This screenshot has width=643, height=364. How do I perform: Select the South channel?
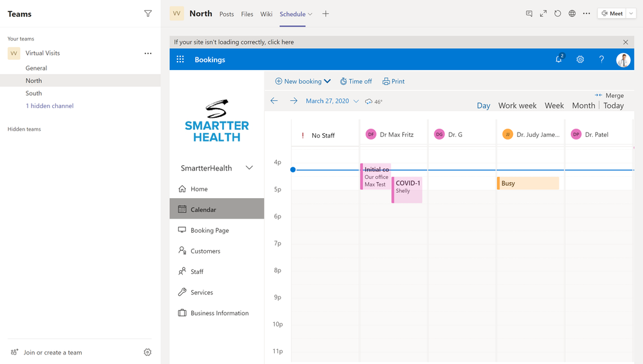(80, 93)
